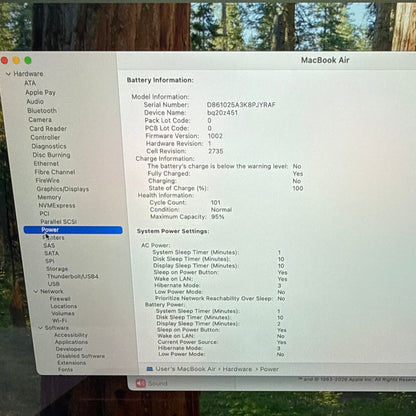
Task: Select SAS in the sidebar
Action: [49, 245]
